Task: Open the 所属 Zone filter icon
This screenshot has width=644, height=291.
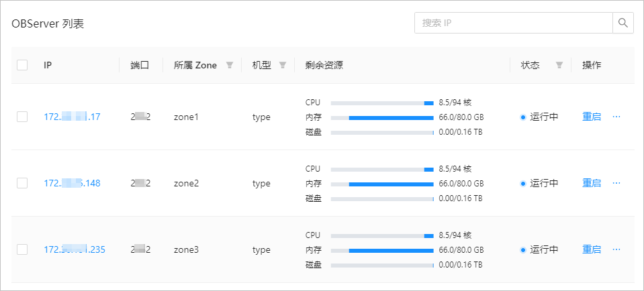Action: (x=230, y=65)
